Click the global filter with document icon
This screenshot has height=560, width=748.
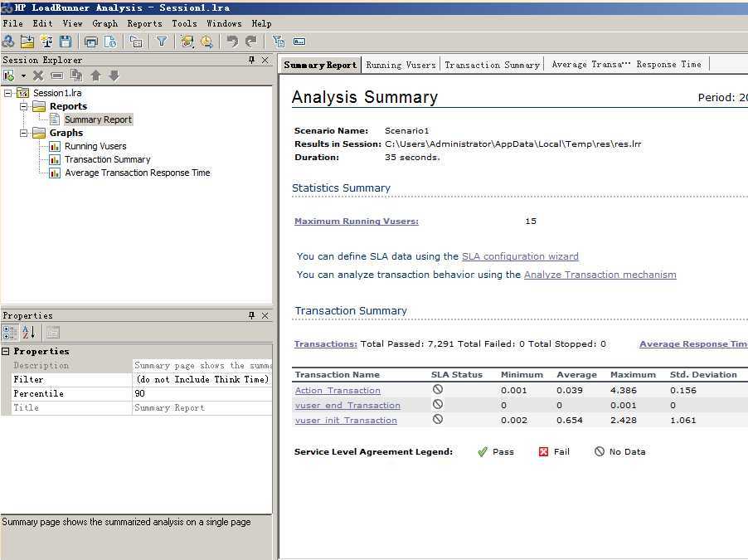tap(279, 41)
